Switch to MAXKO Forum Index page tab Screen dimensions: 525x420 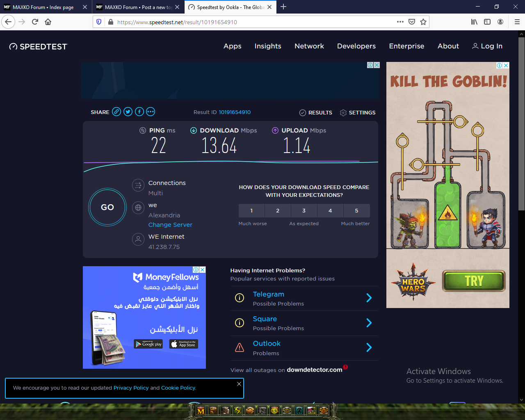click(43, 7)
